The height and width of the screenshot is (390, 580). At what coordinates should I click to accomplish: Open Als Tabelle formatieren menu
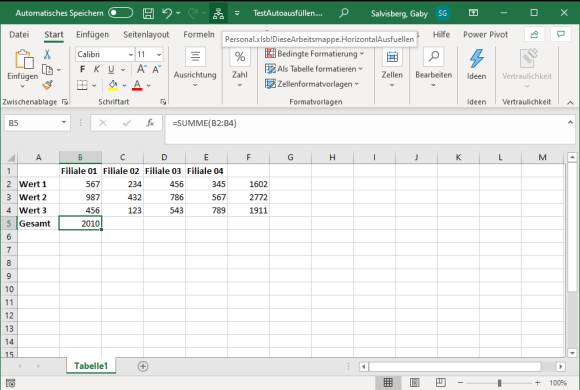pos(314,69)
